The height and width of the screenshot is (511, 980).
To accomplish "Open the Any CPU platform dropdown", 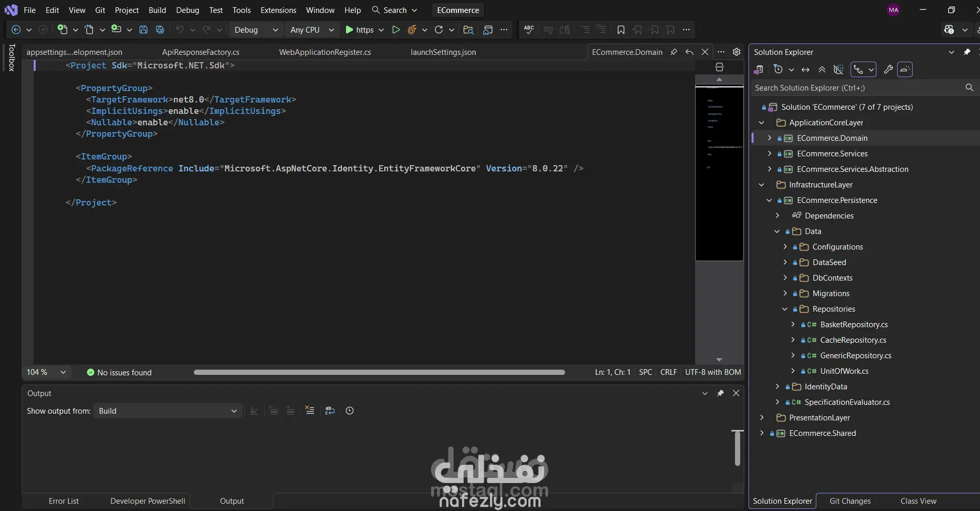I will (312, 30).
